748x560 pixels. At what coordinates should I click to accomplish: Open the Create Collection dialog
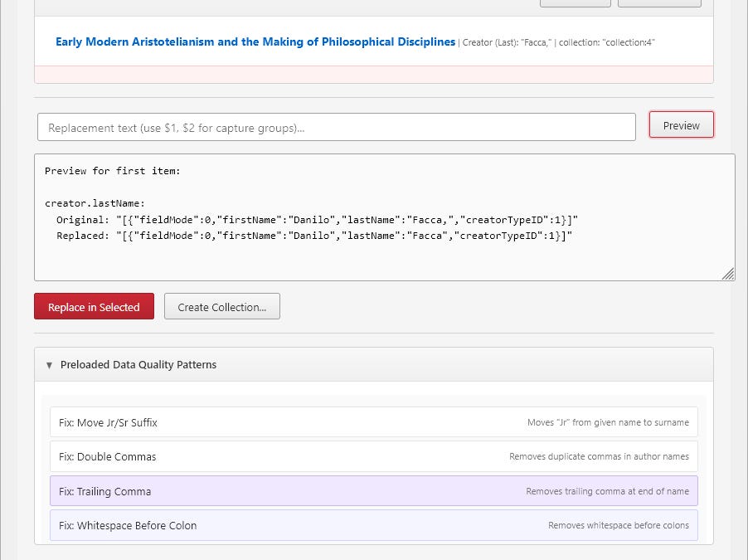tap(221, 306)
